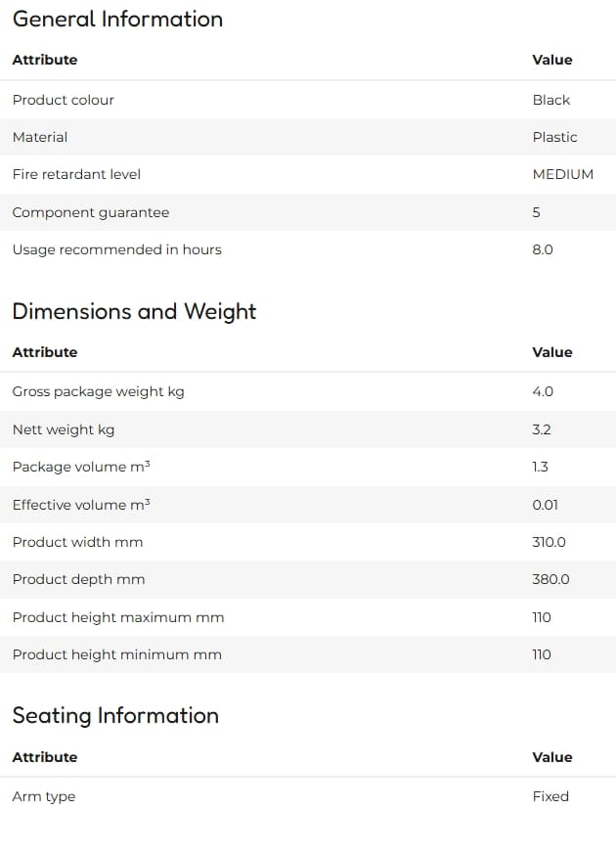Click the Product width mm label
Image resolution: width=616 pixels, height=853 pixels.
point(78,542)
